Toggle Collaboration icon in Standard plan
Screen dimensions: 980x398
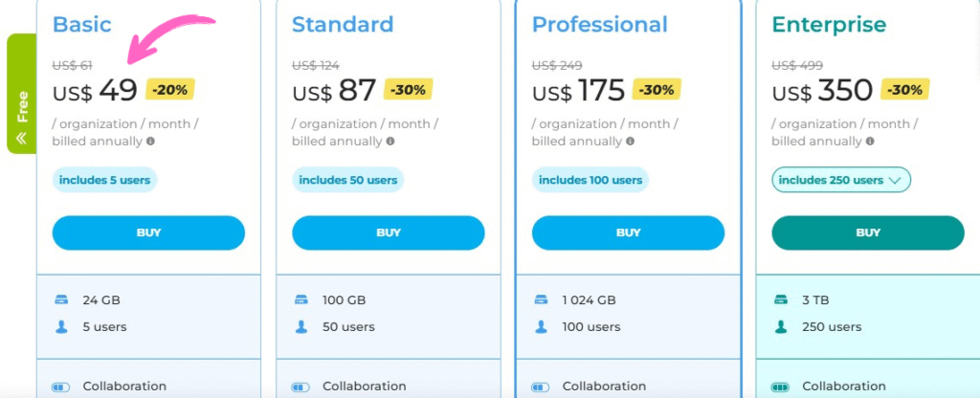tap(301, 387)
